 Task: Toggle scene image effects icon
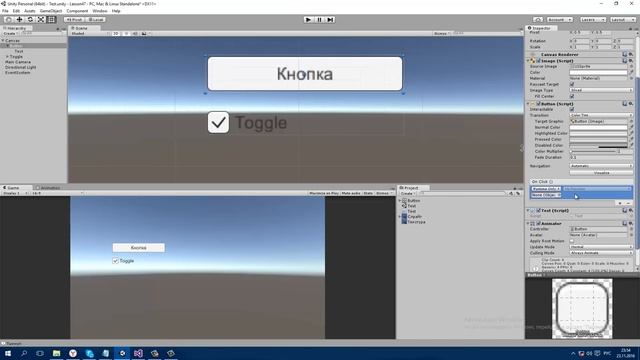coord(144,33)
